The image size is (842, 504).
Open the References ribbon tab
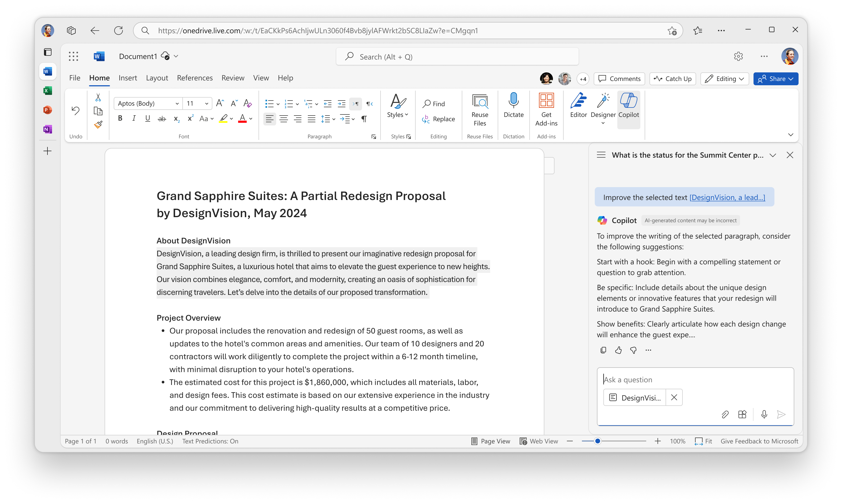tap(195, 78)
